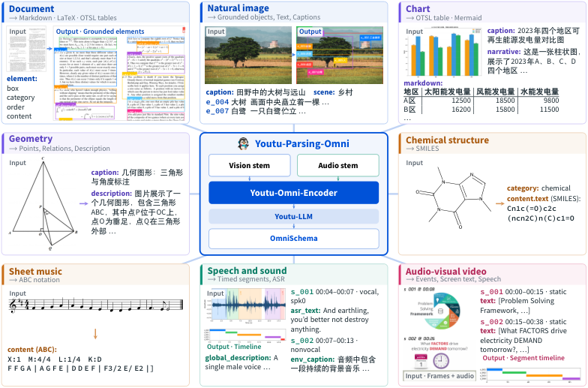
Task: Click the Youtu-LLM block
Action: [x=294, y=216]
